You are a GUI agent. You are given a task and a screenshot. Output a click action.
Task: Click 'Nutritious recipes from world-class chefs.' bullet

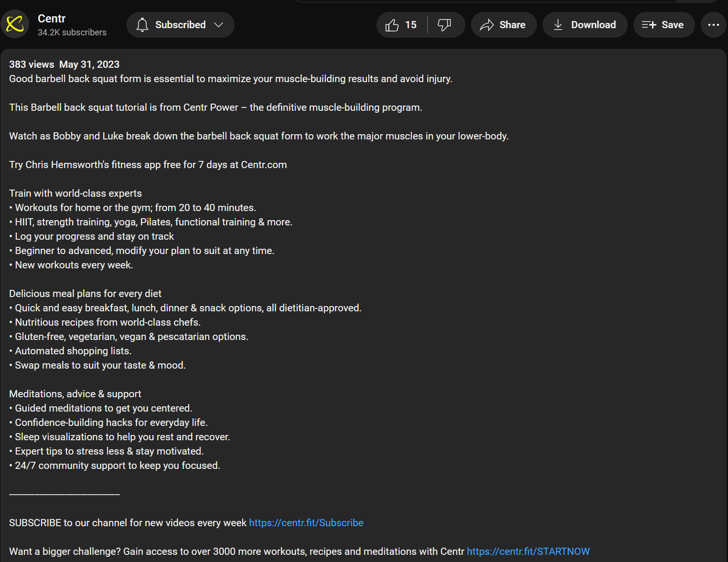tap(105, 322)
